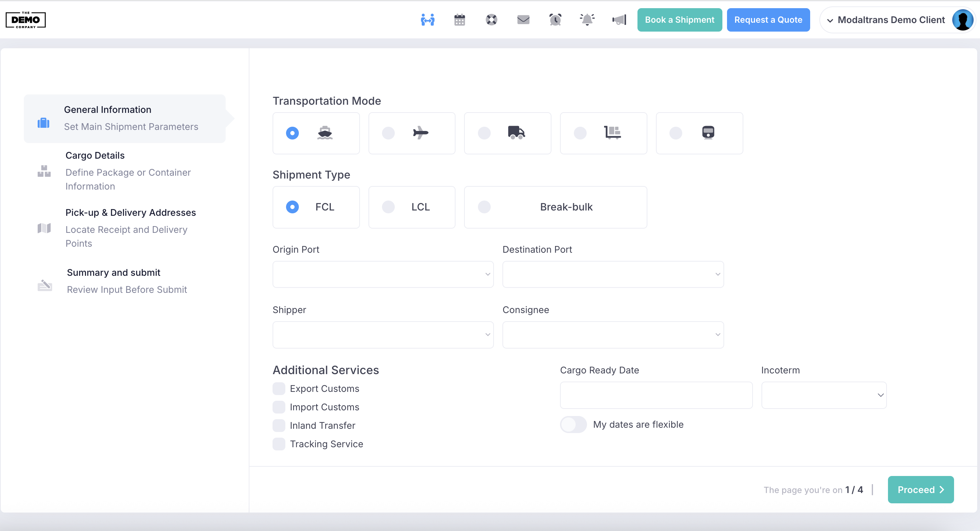Expand the Consignee dropdown
This screenshot has height=531, width=980.
point(613,334)
